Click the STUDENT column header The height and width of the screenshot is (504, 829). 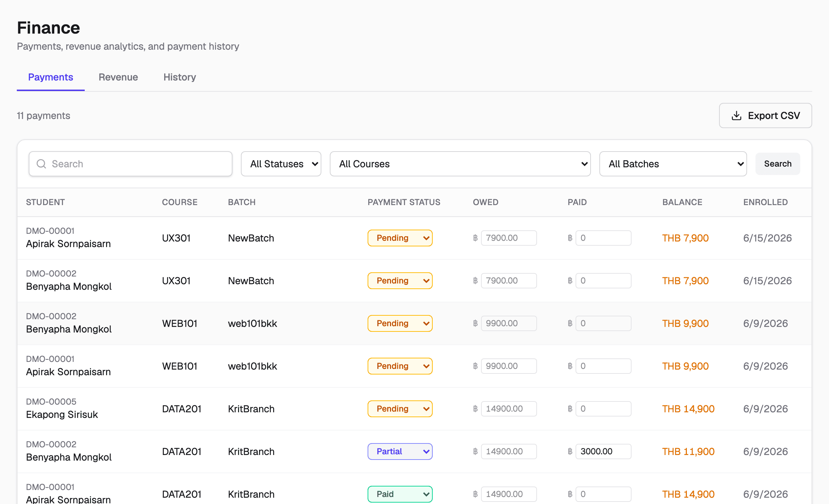[46, 202]
